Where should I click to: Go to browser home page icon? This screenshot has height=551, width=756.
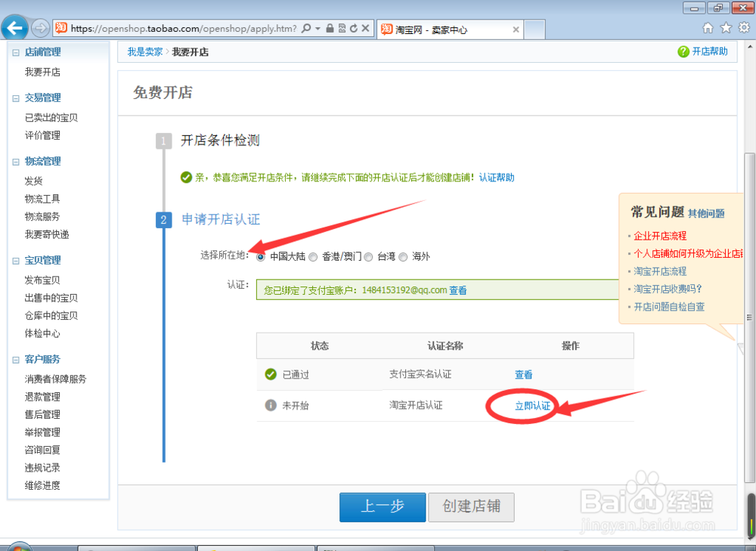[x=708, y=28]
